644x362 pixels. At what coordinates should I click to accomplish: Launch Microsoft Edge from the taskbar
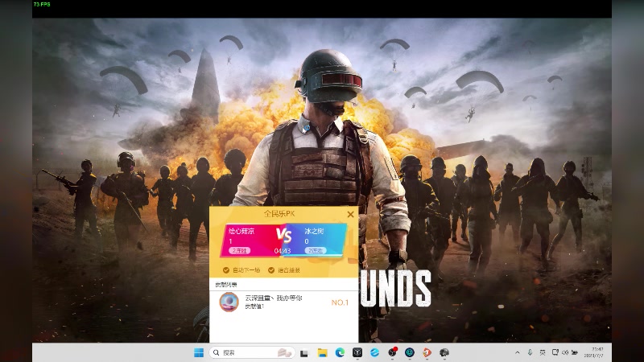point(340,352)
